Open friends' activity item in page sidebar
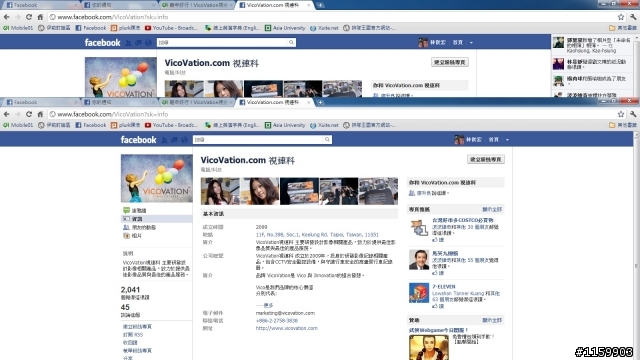640x360 pixels. [139, 227]
